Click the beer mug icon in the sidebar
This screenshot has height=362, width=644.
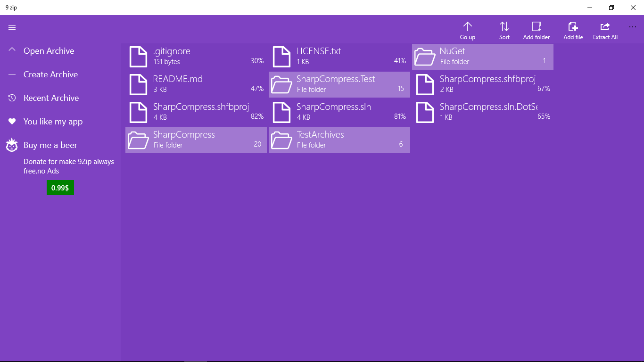[x=12, y=145]
